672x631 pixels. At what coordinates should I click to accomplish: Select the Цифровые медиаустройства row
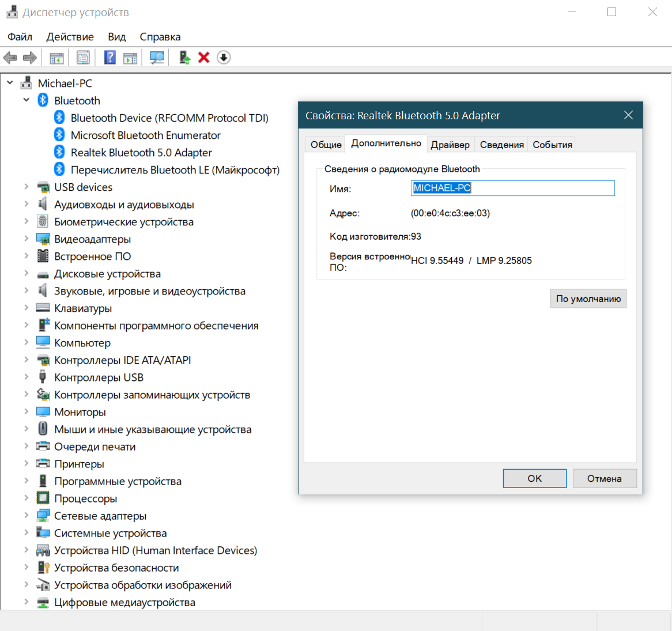click(x=124, y=602)
